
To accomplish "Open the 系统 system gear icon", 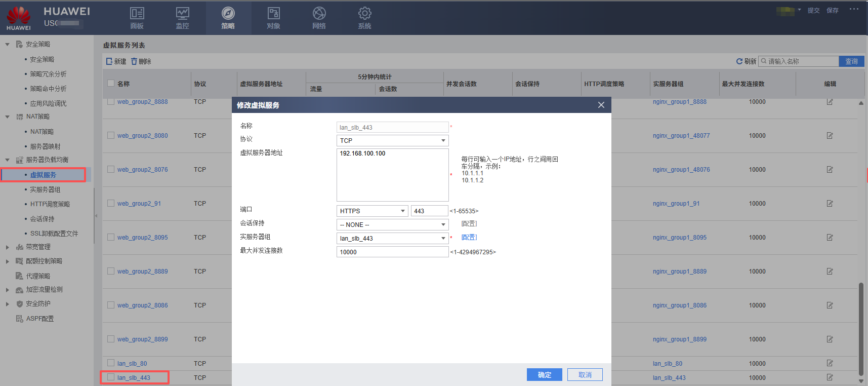I will coord(365,13).
